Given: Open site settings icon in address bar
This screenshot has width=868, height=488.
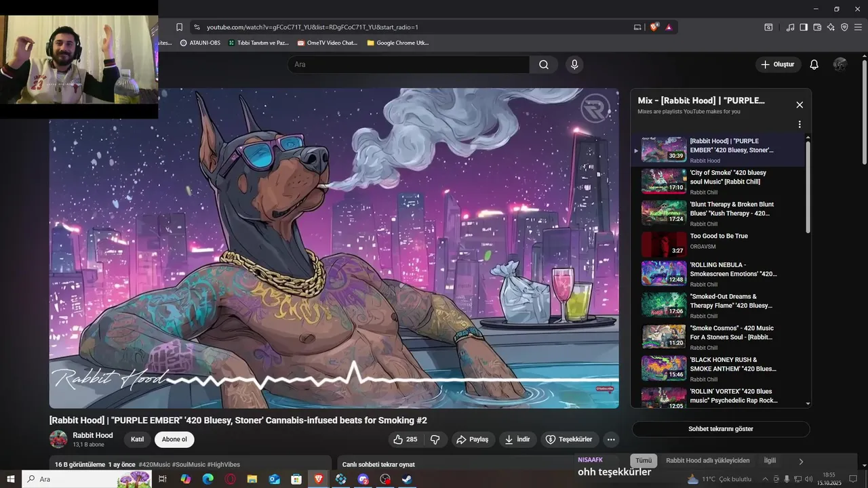Looking at the screenshot, I should pyautogui.click(x=197, y=27).
